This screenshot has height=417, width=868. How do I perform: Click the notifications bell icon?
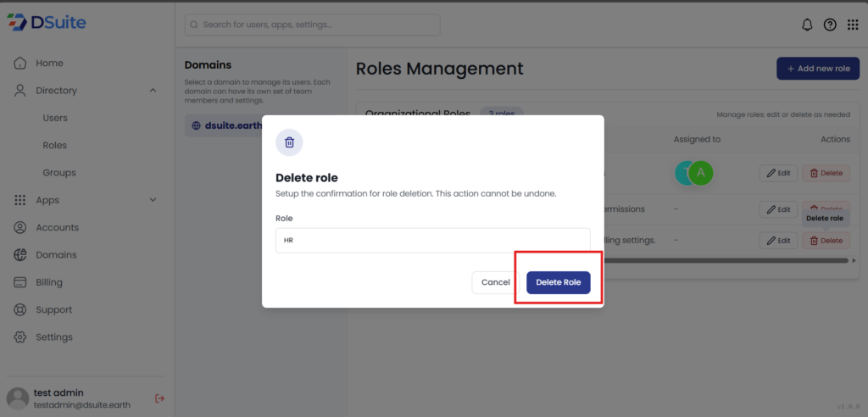coord(807,25)
